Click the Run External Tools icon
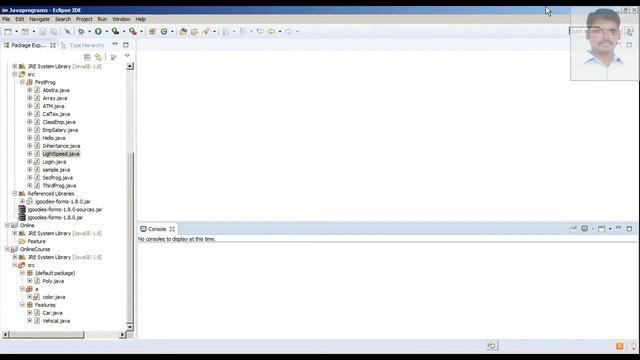 click(133, 31)
